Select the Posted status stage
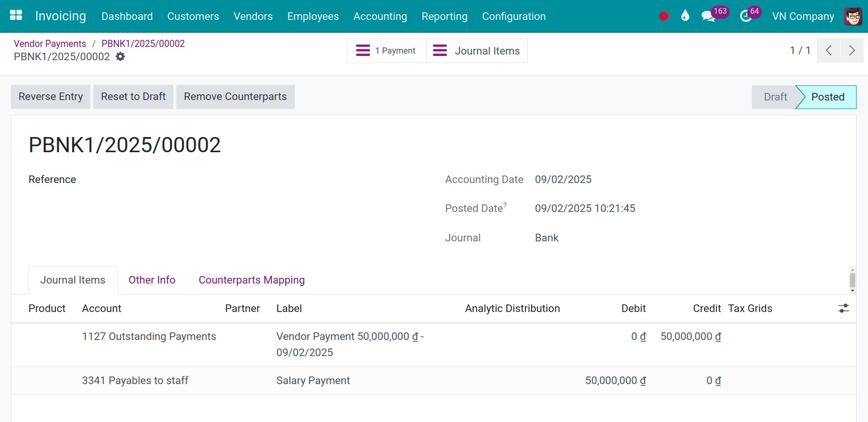868x422 pixels. point(827,97)
